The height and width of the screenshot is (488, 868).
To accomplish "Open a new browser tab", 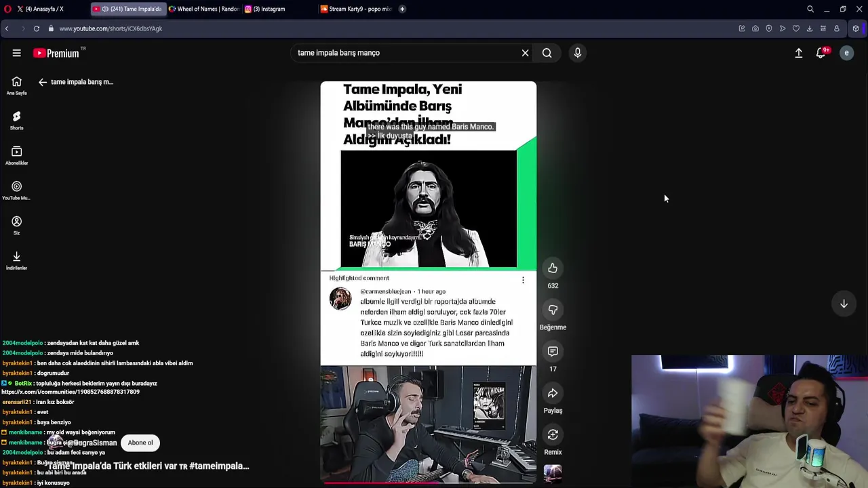I will point(402,9).
